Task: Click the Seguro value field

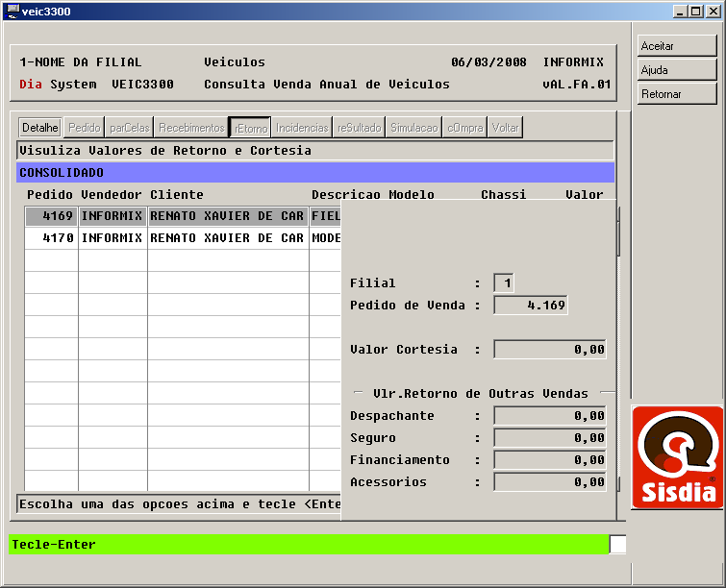Action: [550, 438]
